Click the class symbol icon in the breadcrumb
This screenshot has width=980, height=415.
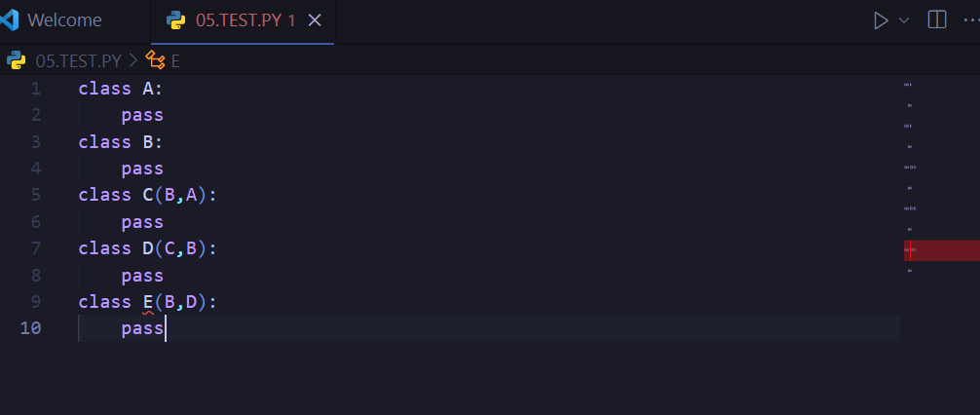pyautogui.click(x=155, y=60)
